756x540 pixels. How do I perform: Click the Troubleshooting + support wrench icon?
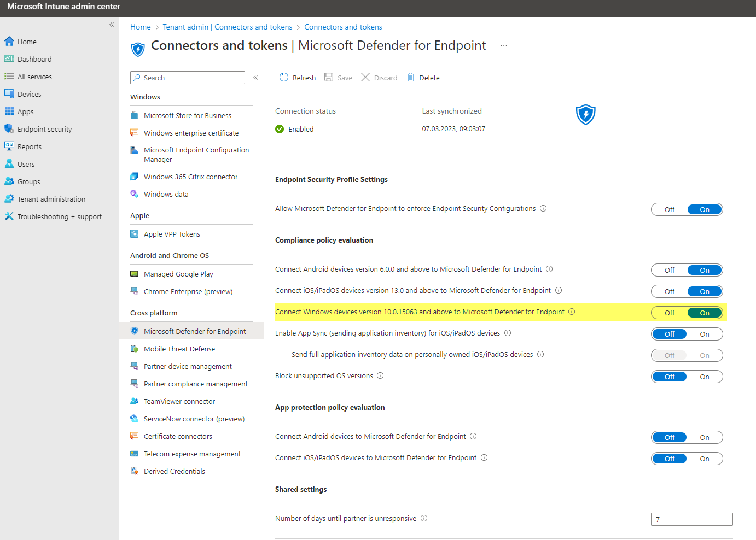click(9, 216)
